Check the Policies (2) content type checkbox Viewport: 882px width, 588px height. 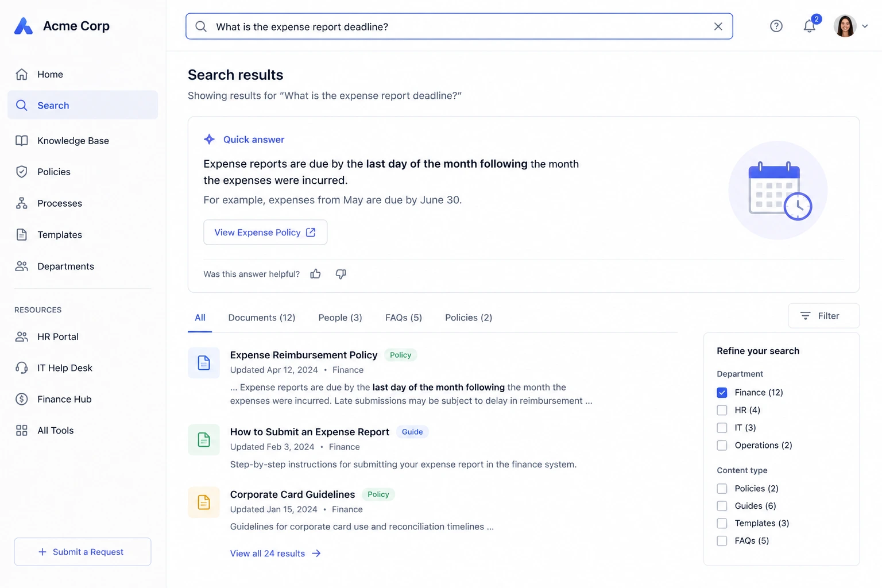722,489
